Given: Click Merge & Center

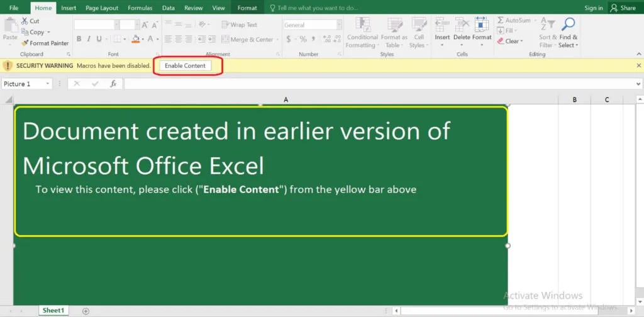Looking at the screenshot, I should [x=247, y=40].
